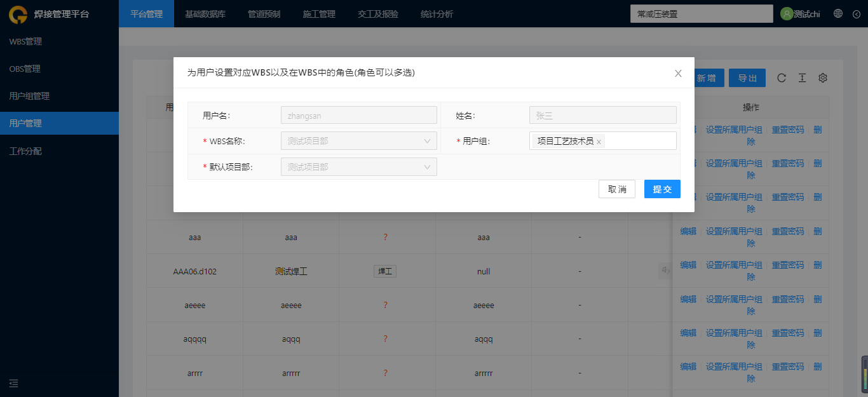
Task: Open the 管道预制 top tab
Action: coord(264,13)
